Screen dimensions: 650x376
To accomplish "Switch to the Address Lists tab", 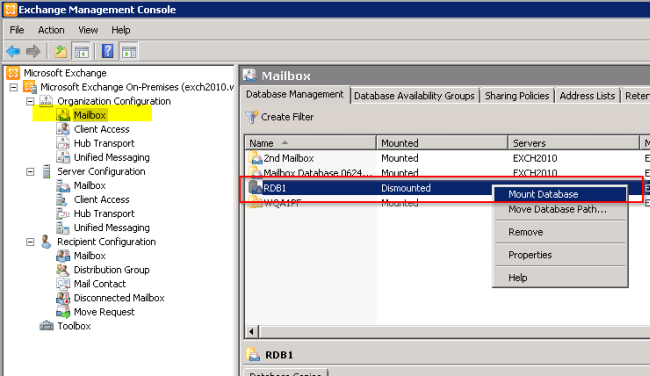I will 587,96.
